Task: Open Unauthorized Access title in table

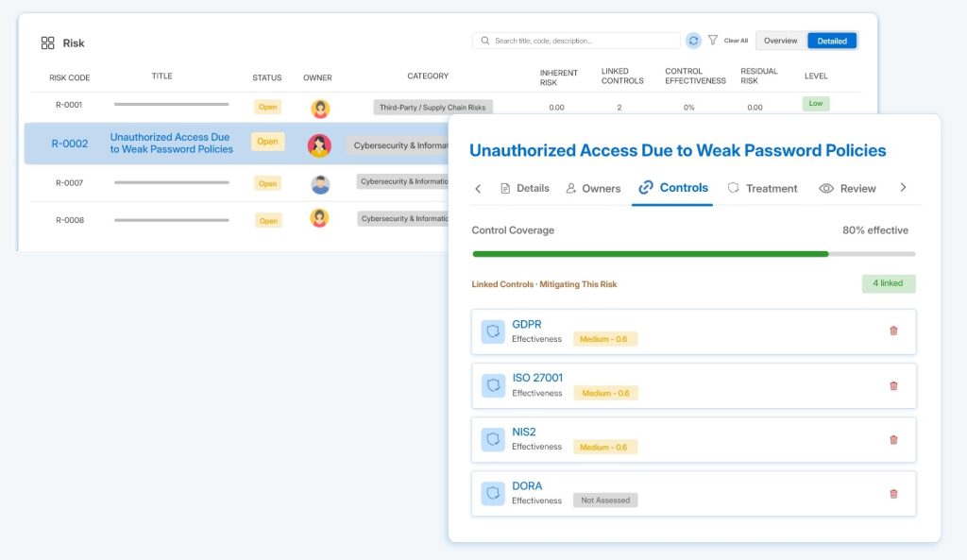Action: tap(172, 144)
